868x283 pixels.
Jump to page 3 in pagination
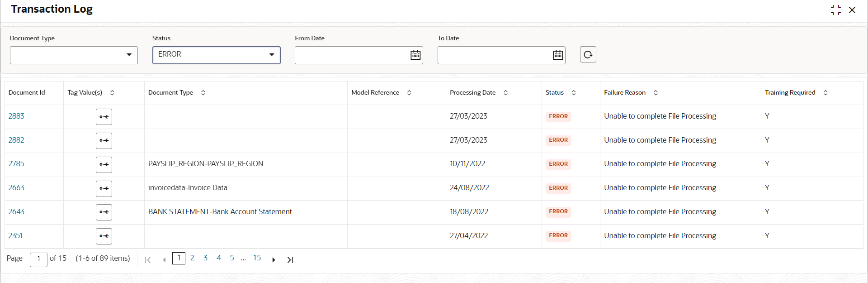pyautogui.click(x=205, y=258)
